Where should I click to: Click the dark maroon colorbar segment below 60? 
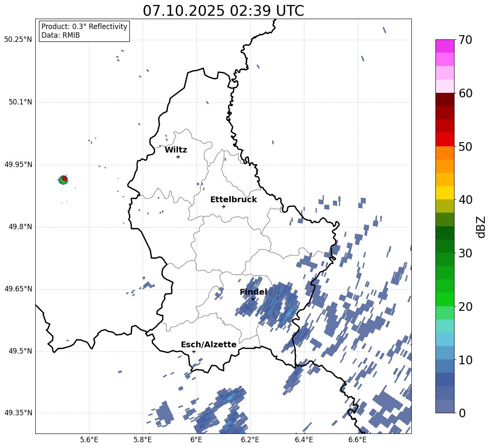point(445,99)
